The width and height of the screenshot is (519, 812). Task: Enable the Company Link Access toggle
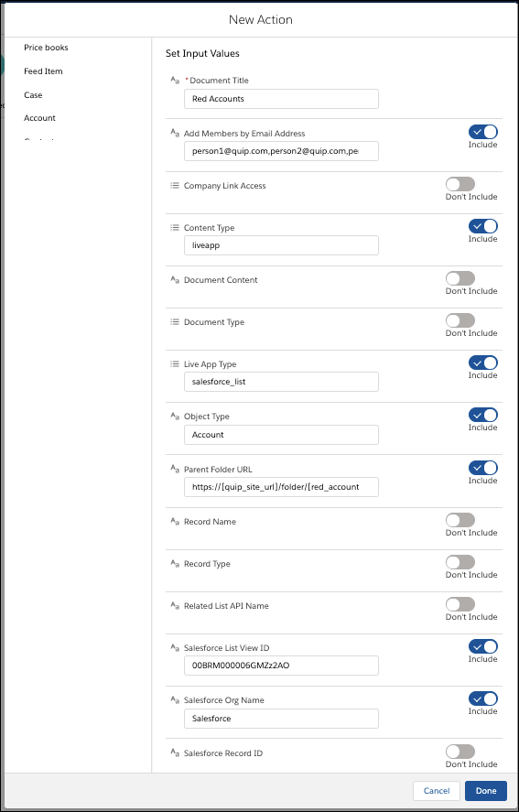click(460, 184)
